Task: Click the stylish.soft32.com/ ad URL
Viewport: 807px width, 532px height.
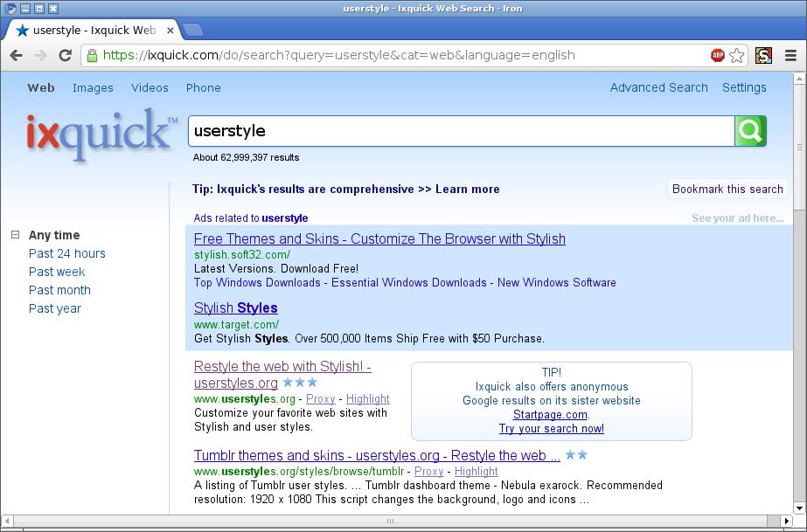Action: tap(242, 254)
